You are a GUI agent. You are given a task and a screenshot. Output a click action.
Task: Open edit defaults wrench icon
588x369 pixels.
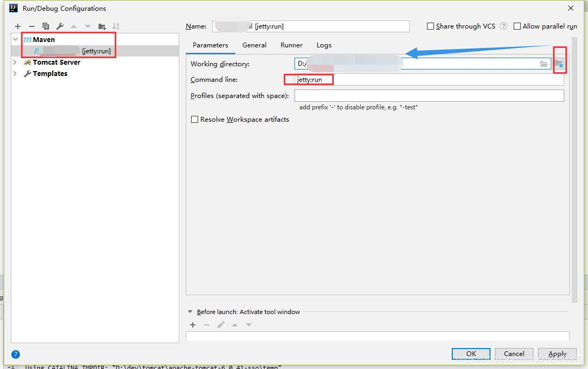click(x=60, y=26)
